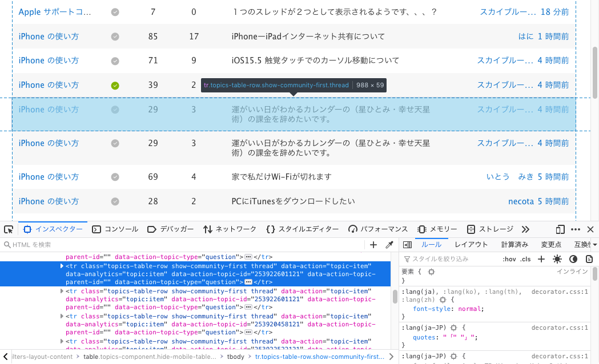599x364 pixels.
Task: Click the table.topics-component breadcrumb
Action: pos(150,357)
